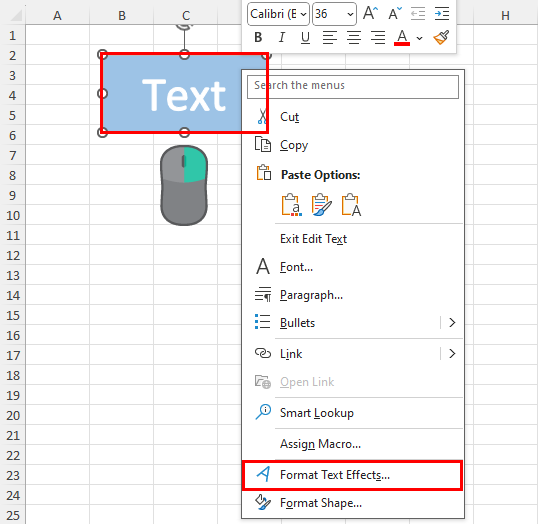
Task: Choose Copy from the context menu
Action: pyautogui.click(x=353, y=145)
